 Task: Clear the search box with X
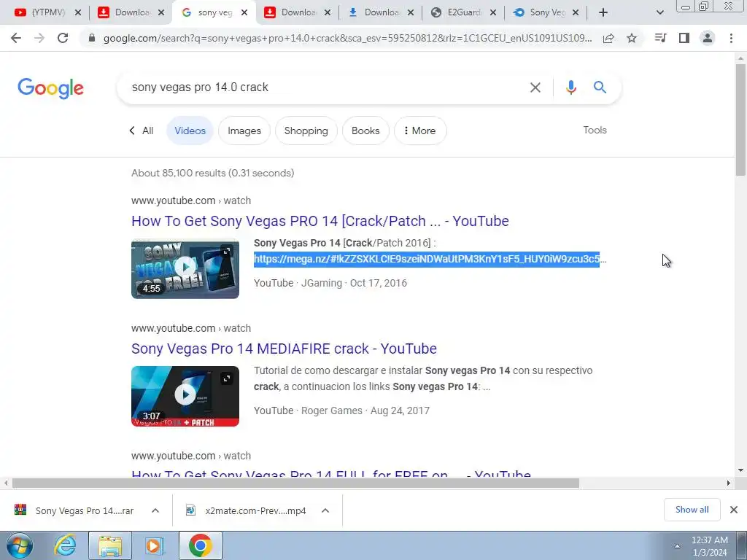pyautogui.click(x=535, y=87)
